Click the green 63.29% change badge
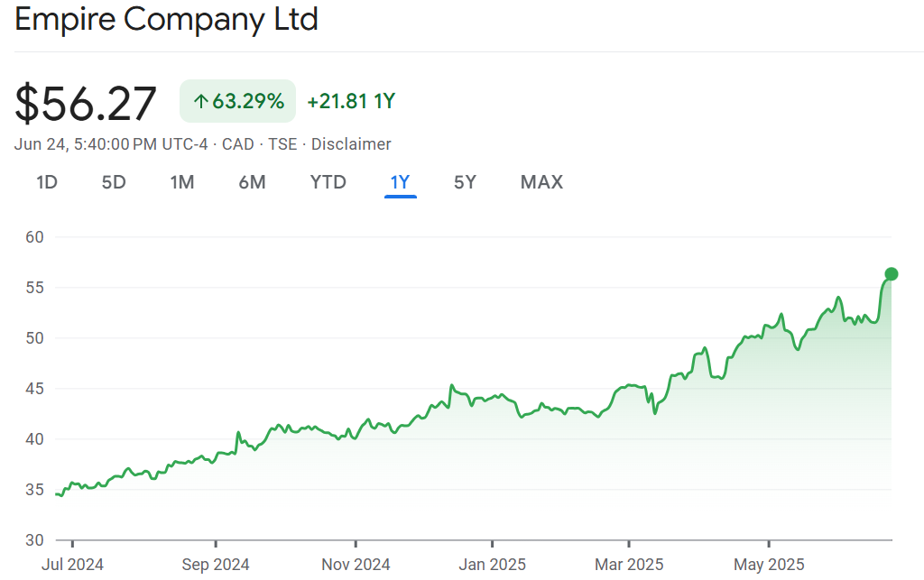Viewport: 924px width, 580px height. [238, 101]
